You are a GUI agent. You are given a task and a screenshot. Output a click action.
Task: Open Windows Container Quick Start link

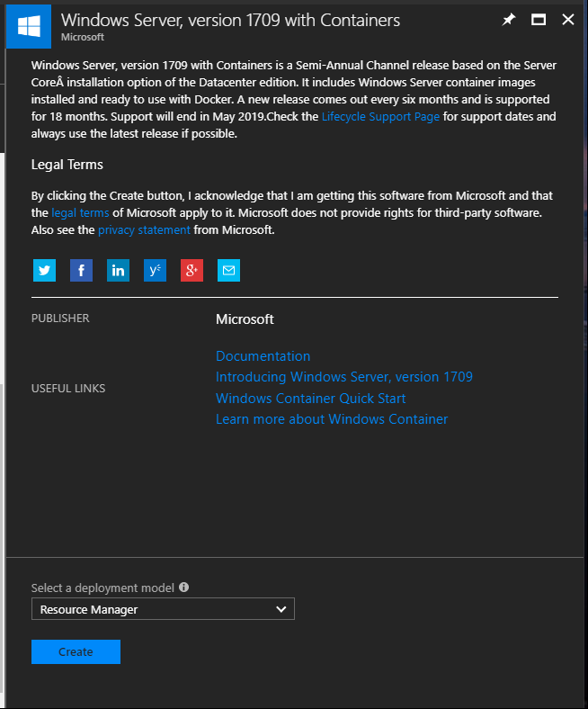coord(311,399)
